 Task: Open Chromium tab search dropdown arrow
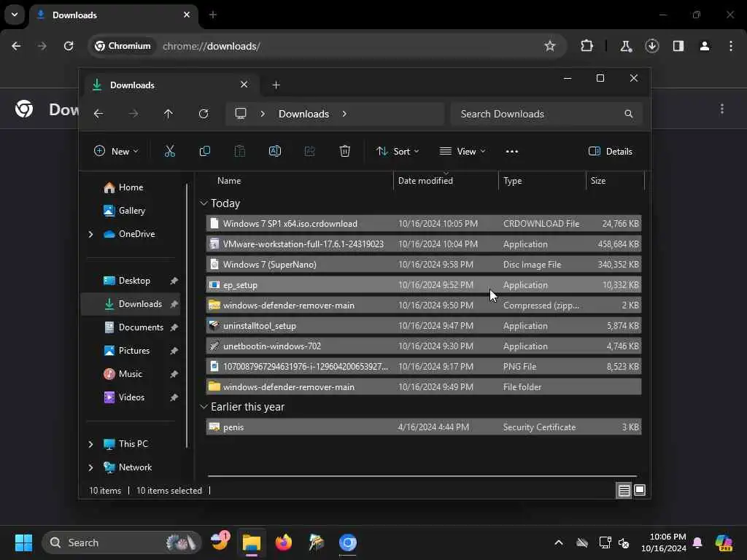tap(15, 15)
